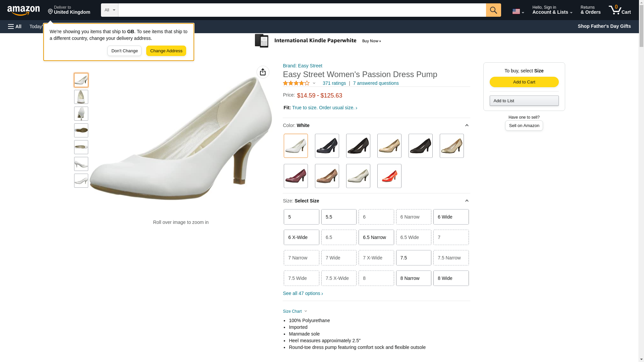Select size 7.5 option
Image resolution: width=644 pixels, height=362 pixels.
point(413,258)
